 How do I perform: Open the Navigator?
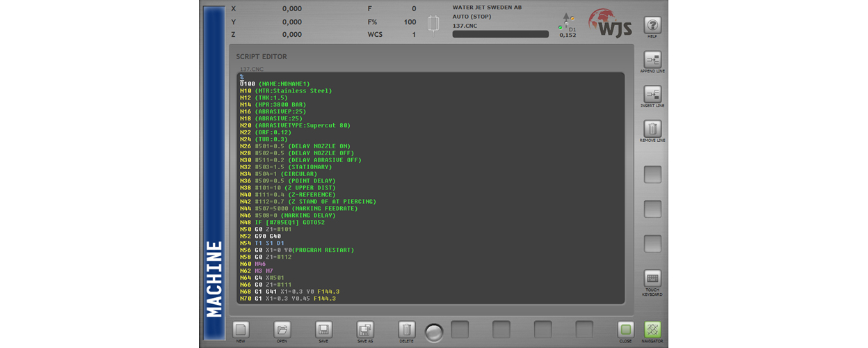(652, 329)
